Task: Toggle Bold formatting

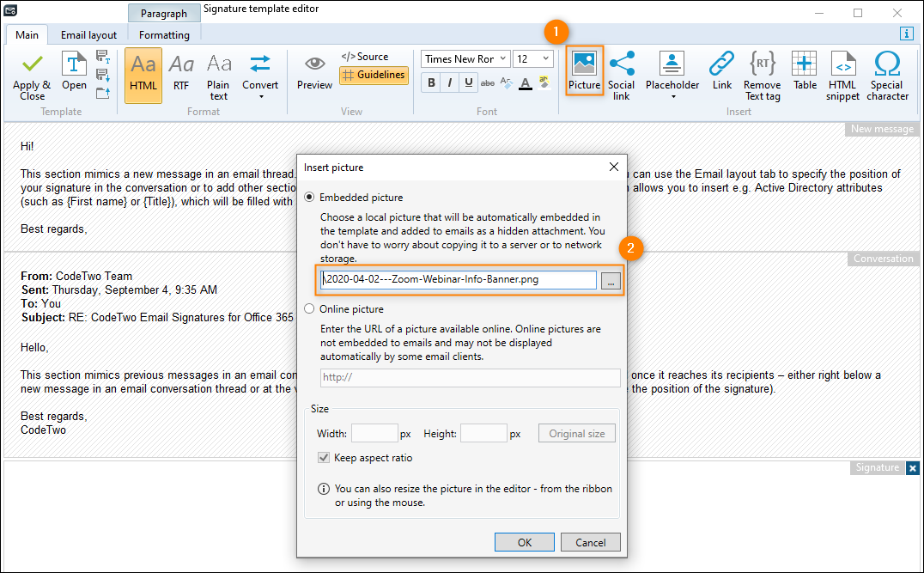Action: (431, 82)
